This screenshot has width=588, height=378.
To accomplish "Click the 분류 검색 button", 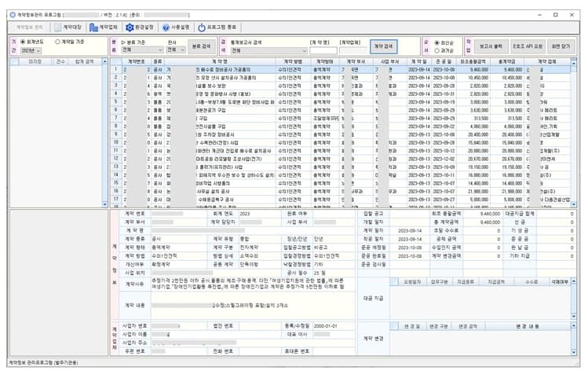I will point(202,46).
